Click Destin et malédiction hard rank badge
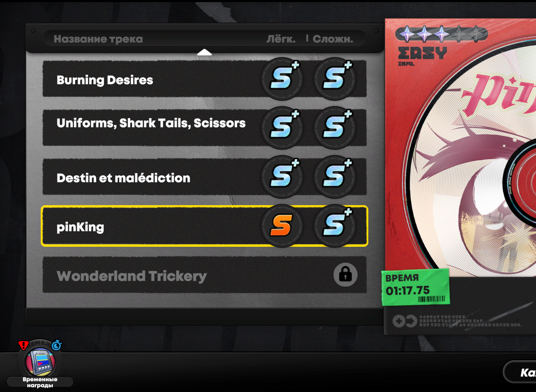 [335, 177]
